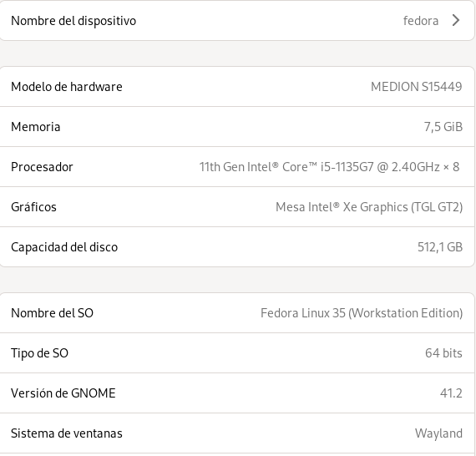Screen dimensions: 476x456
Task: Click the Gráficos row label
Action: [x=33, y=207]
